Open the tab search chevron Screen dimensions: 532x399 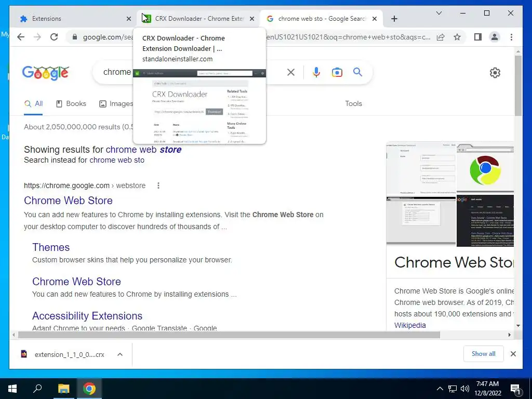[x=438, y=13]
